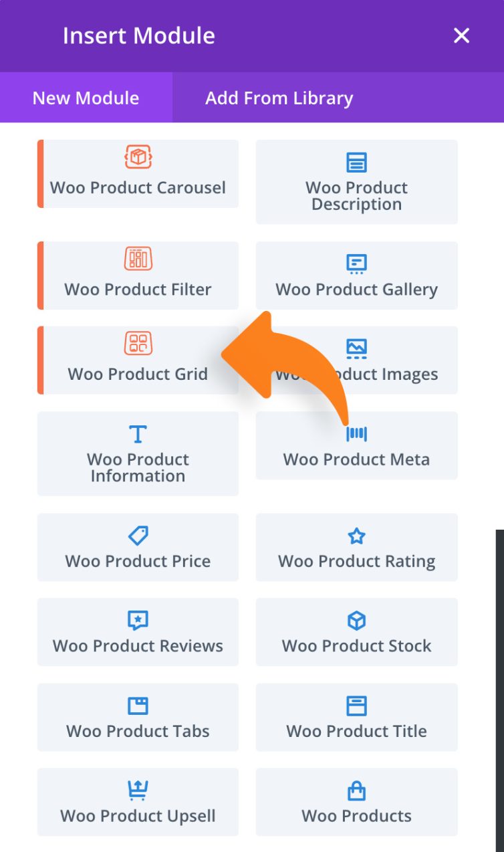504x852 pixels.
Task: Select the Woo Product Rating star icon
Action: [x=356, y=535]
